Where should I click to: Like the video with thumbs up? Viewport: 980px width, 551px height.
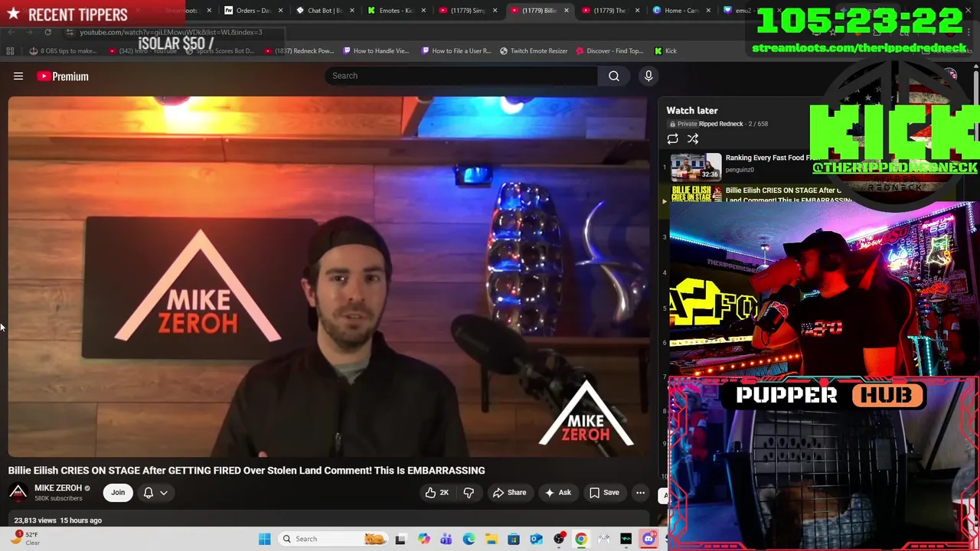(x=437, y=493)
